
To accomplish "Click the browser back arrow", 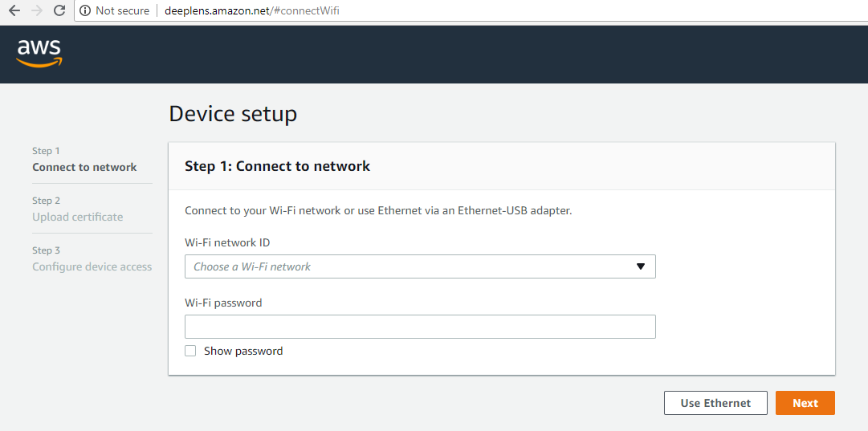I will pos(14,10).
